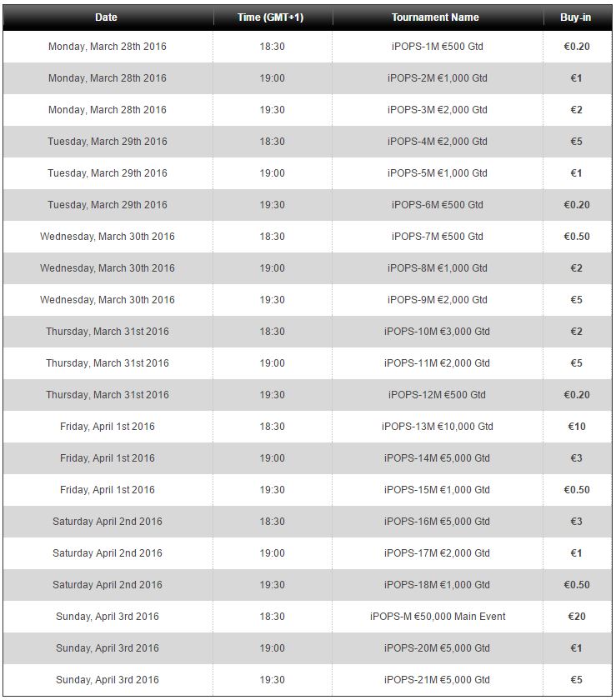This screenshot has height=700, width=616.
Task: Click the €20 buy-in cell
Action: [577, 617]
